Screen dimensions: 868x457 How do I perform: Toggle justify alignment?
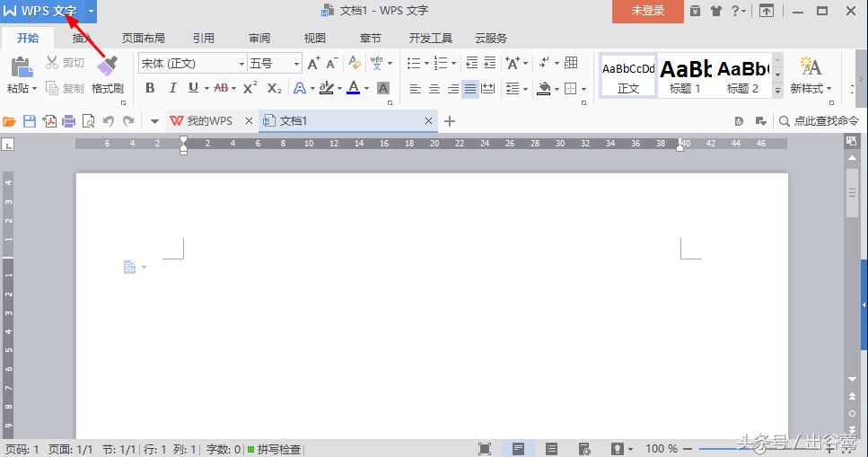pyautogui.click(x=470, y=89)
